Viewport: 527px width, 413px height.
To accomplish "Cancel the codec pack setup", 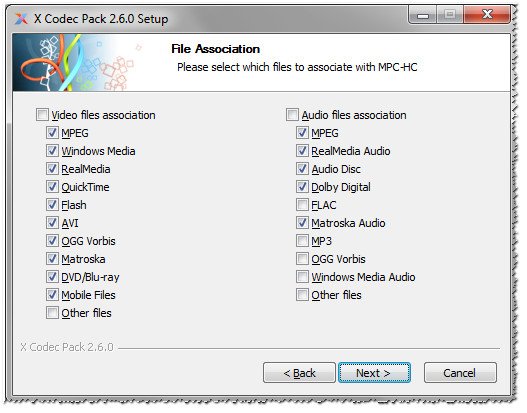I will click(460, 373).
